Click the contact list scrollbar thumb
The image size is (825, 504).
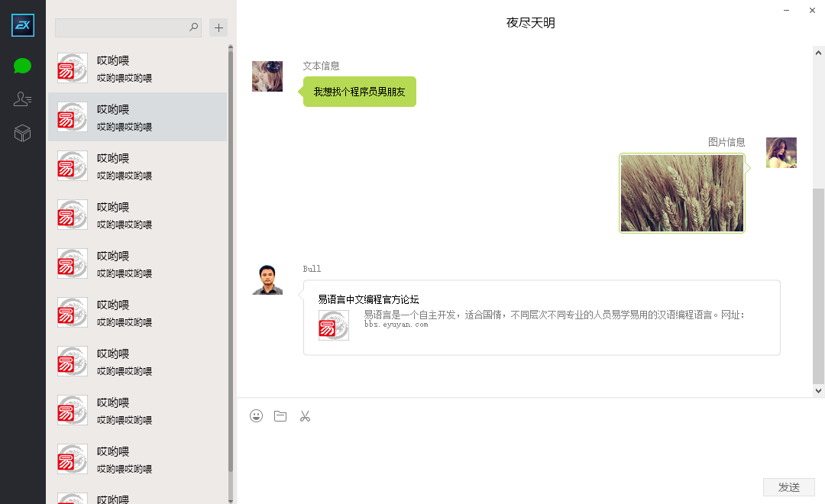pos(231,261)
